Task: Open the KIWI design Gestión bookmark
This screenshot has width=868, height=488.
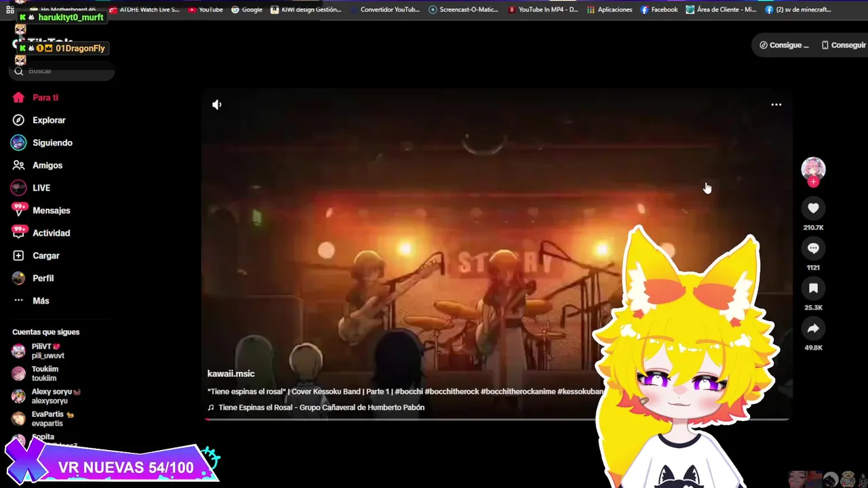Action: [x=306, y=9]
